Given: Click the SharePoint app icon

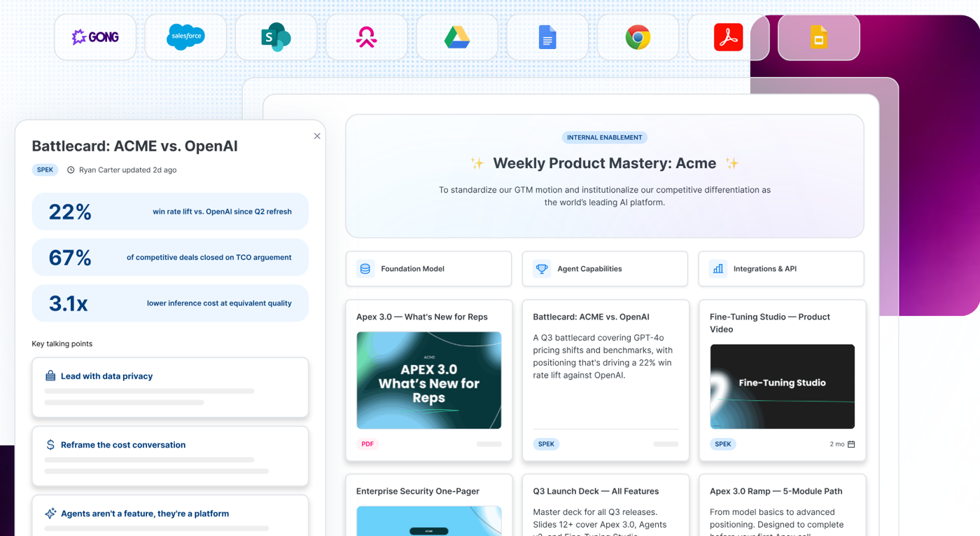Looking at the screenshot, I should 276,37.
